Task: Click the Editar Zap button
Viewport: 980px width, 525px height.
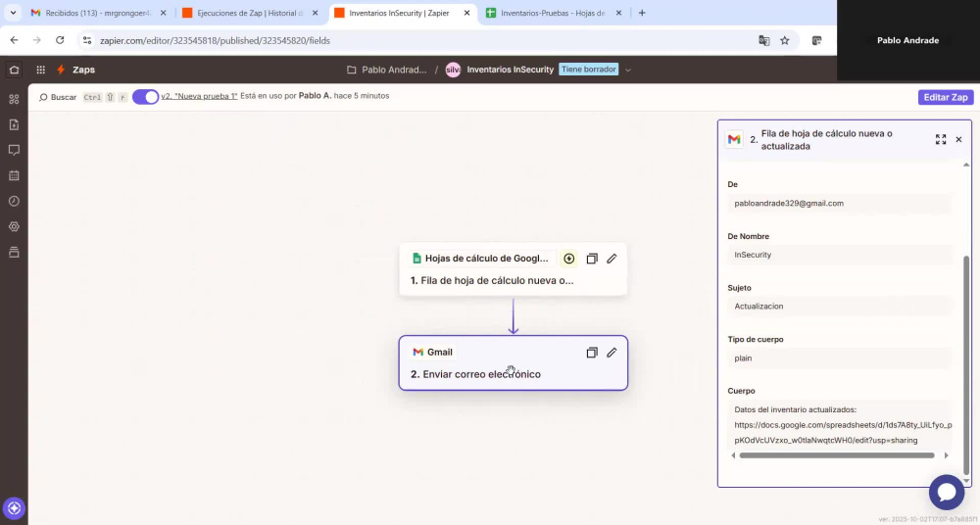Action: point(946,97)
